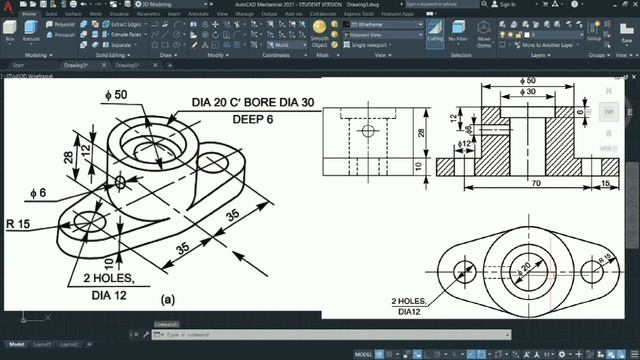Click the Plot print icon in quick access
Screen dimensions: 640x360
pyautogui.click(x=73, y=4)
